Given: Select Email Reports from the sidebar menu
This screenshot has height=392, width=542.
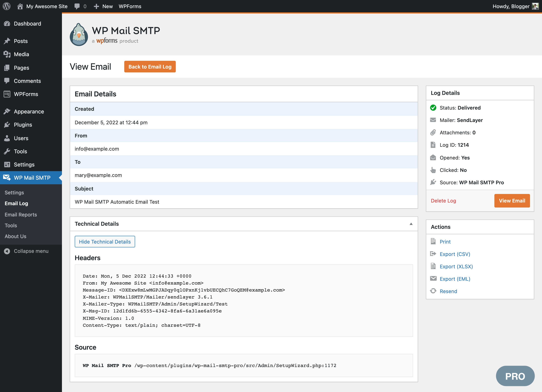Looking at the screenshot, I should [x=21, y=214].
